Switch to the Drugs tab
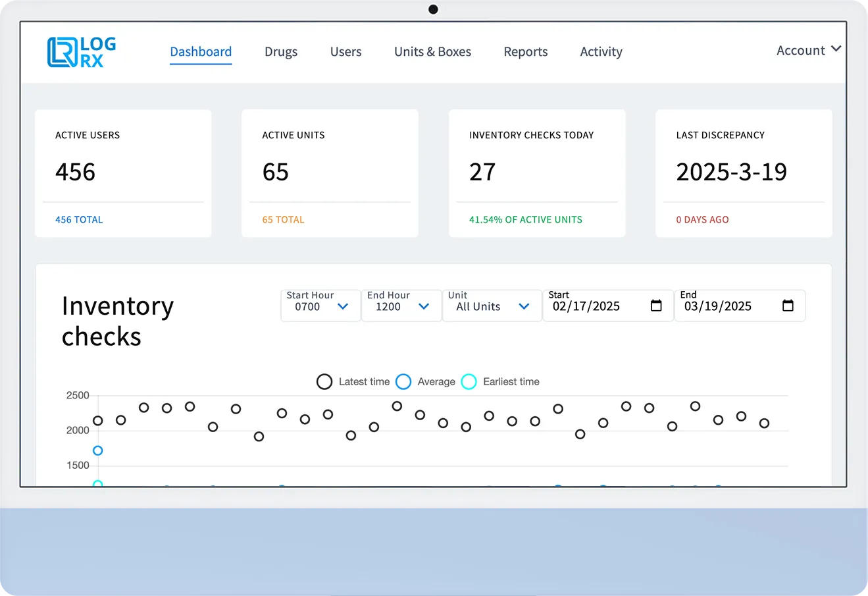Image resolution: width=868 pixels, height=596 pixels. coord(281,52)
